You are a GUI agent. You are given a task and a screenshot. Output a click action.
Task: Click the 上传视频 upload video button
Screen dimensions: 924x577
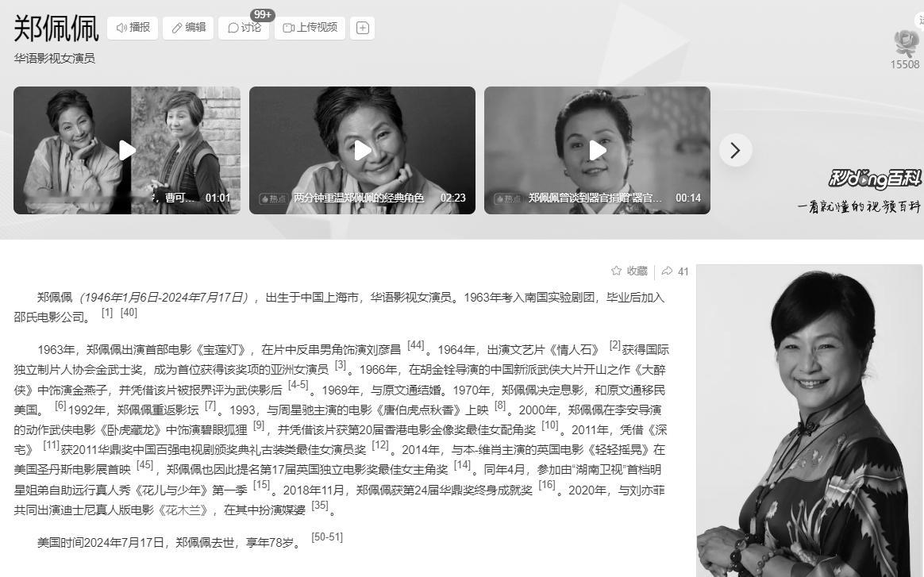tap(310, 28)
